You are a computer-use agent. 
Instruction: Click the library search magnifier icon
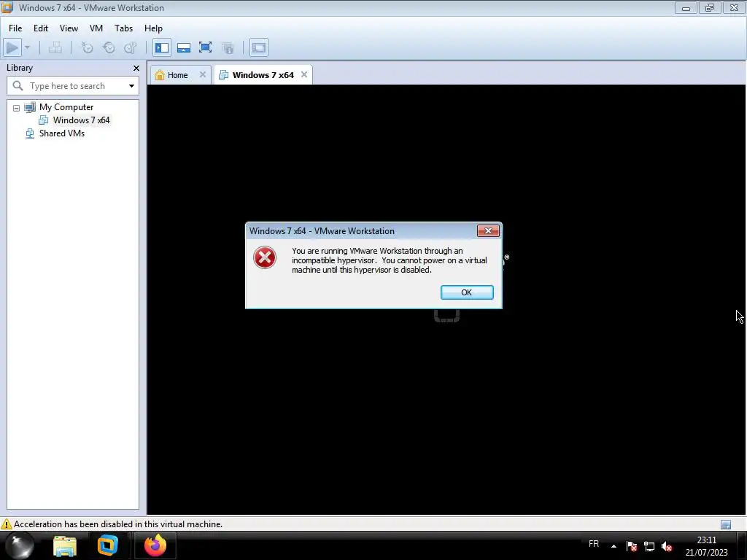click(x=18, y=86)
